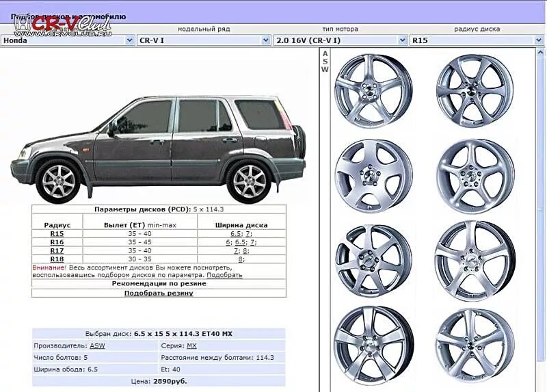Select width 8 in the R17 row

(x=245, y=250)
